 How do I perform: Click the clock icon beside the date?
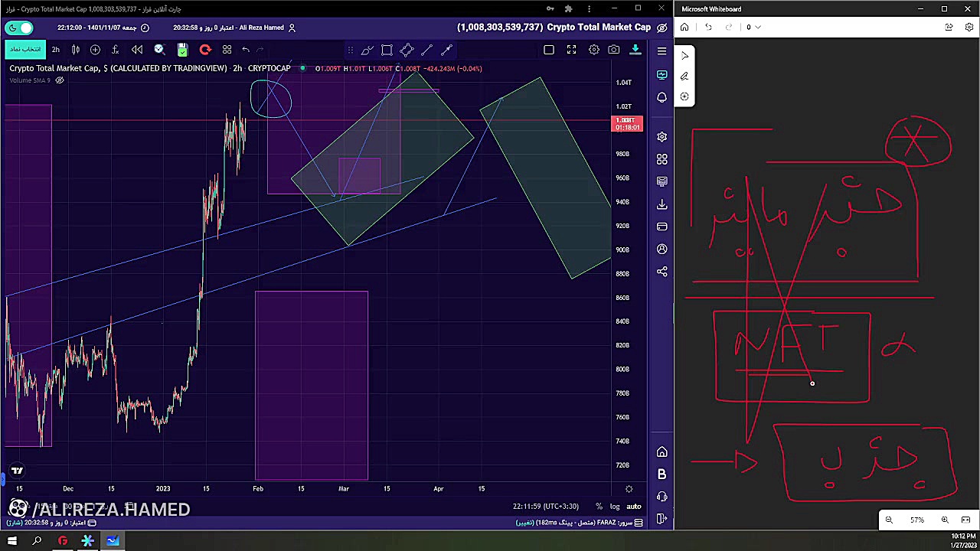[145, 28]
